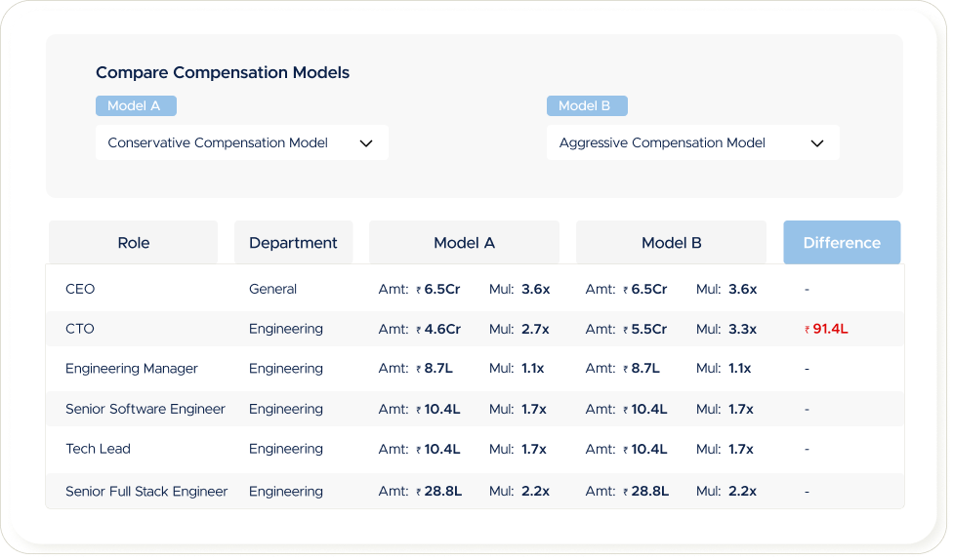Open the Conservative Compensation Model dropdown
This screenshot has width=953, height=560.
coord(241,142)
